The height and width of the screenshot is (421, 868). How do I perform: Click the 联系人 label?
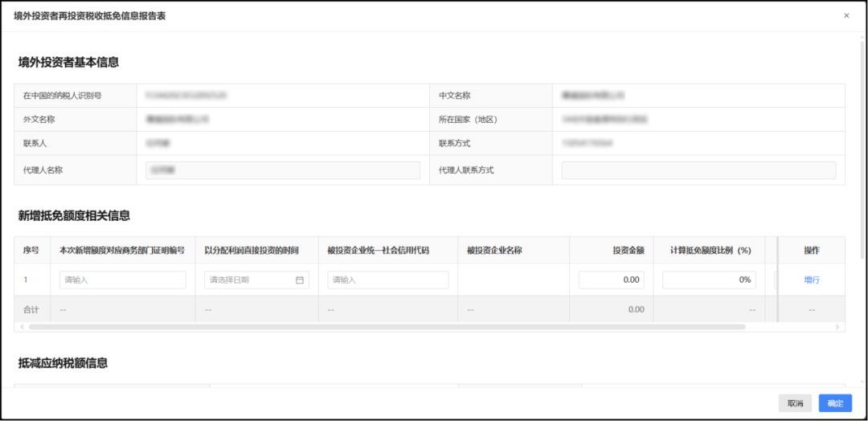coord(35,143)
